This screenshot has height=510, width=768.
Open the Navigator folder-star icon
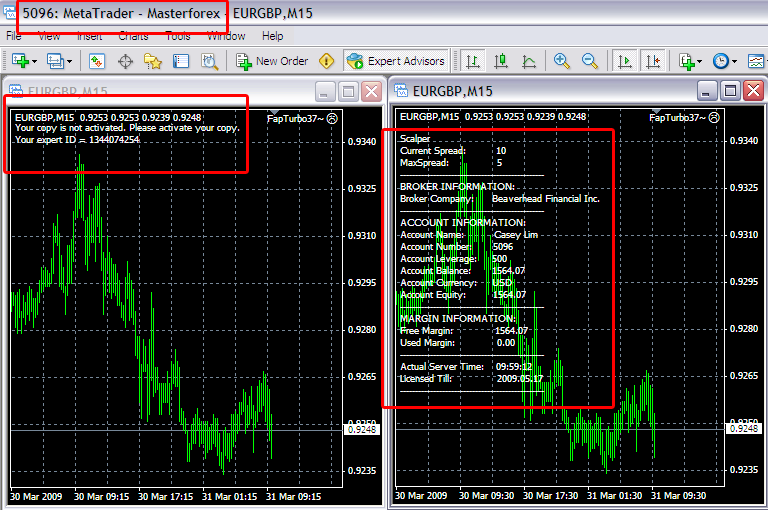[x=153, y=61]
